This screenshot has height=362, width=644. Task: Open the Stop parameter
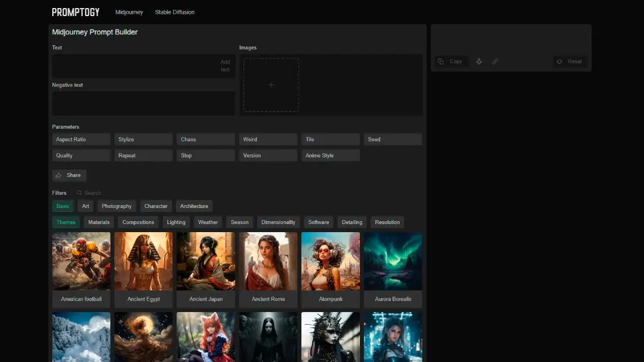pos(206,156)
